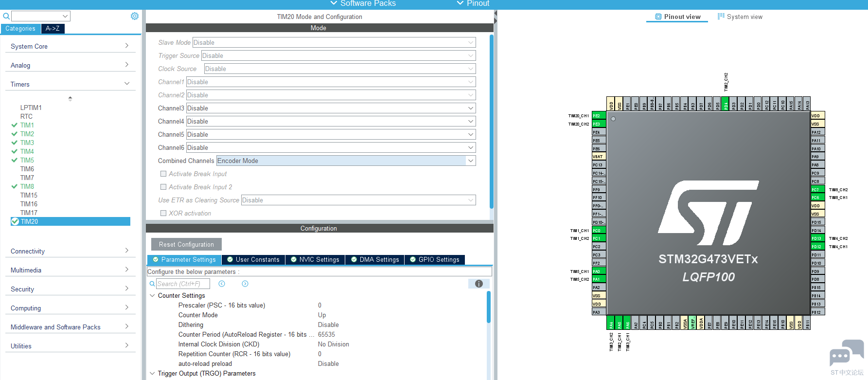Collapse the Counter Settings group
This screenshot has height=380, width=868.
(x=152, y=295)
